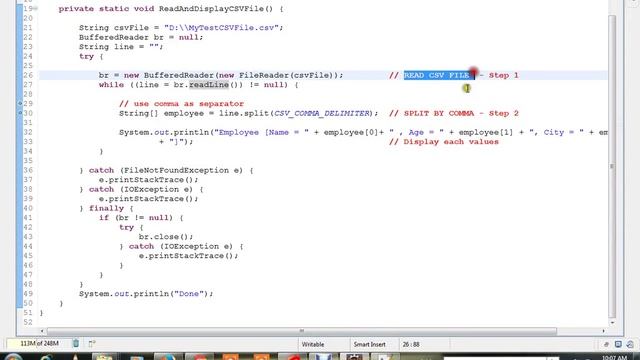Click the SPLIT BY COMMA - Step 2 comment

pos(453,113)
